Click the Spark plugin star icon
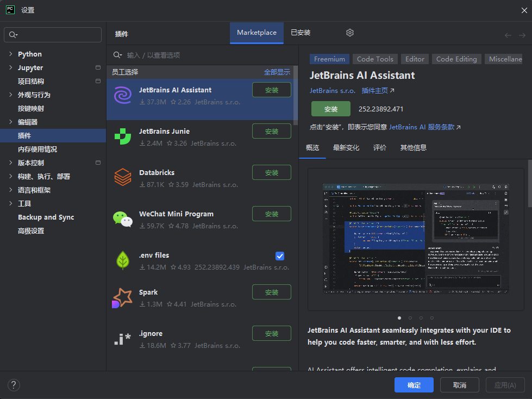 122,298
